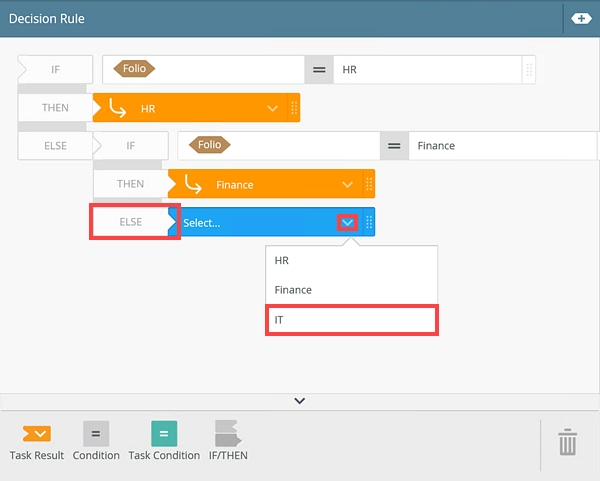
Task: Grab the drag handle on HR outcome
Action: tap(294, 108)
